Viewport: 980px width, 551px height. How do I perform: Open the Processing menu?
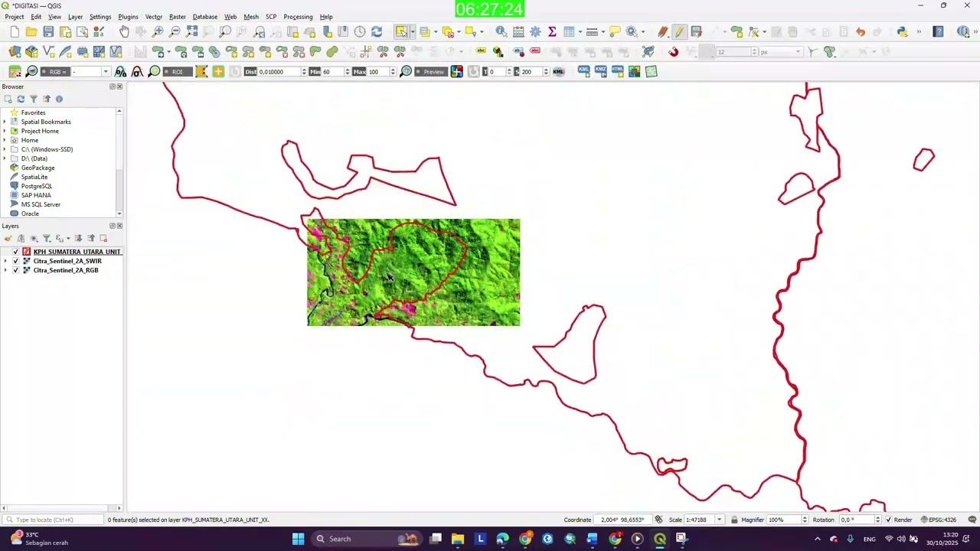(298, 17)
